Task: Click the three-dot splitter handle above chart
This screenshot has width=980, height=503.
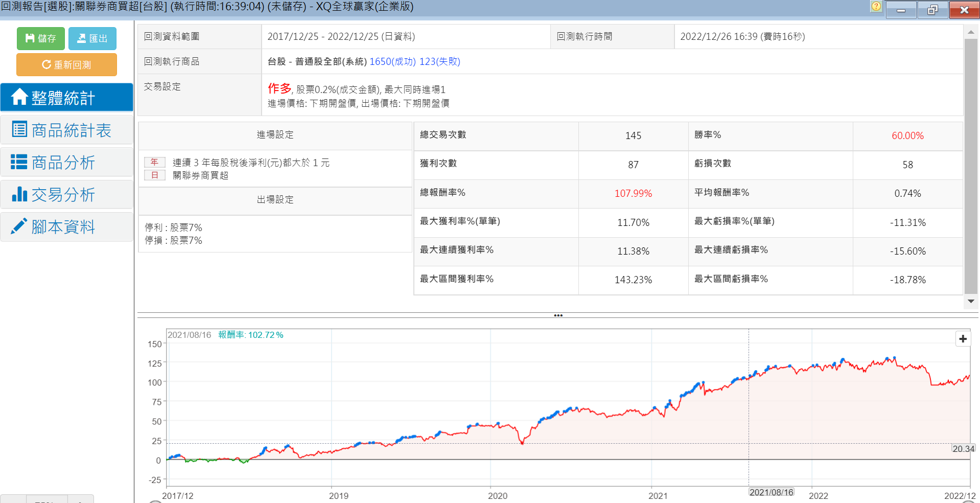Action: click(x=558, y=315)
